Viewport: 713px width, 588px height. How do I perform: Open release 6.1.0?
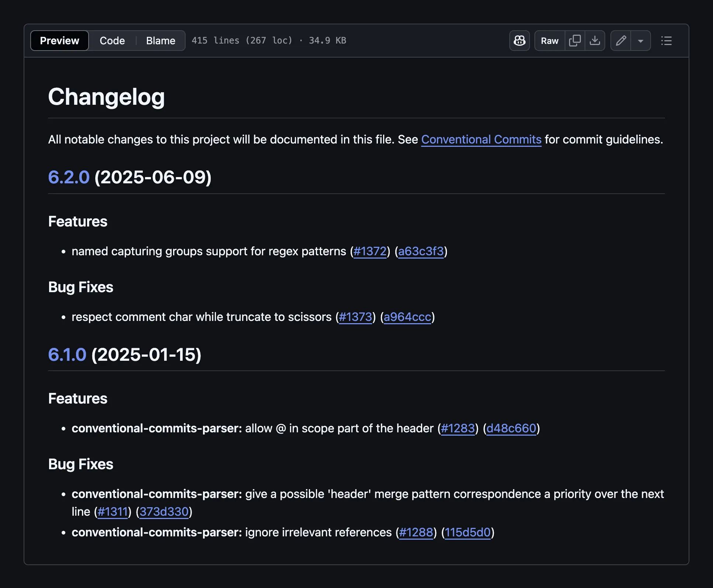coord(67,354)
